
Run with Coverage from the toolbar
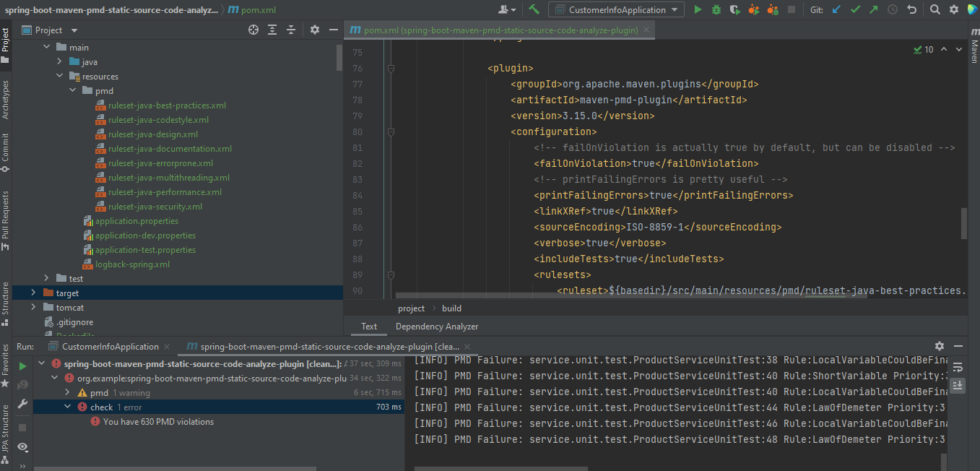click(x=735, y=9)
